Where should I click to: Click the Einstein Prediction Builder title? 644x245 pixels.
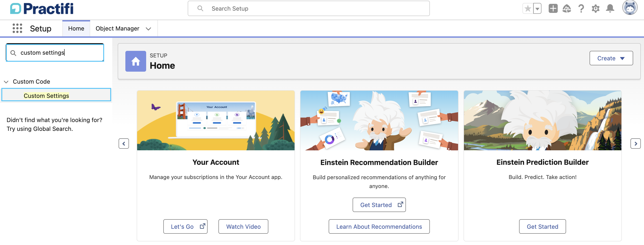point(543,162)
